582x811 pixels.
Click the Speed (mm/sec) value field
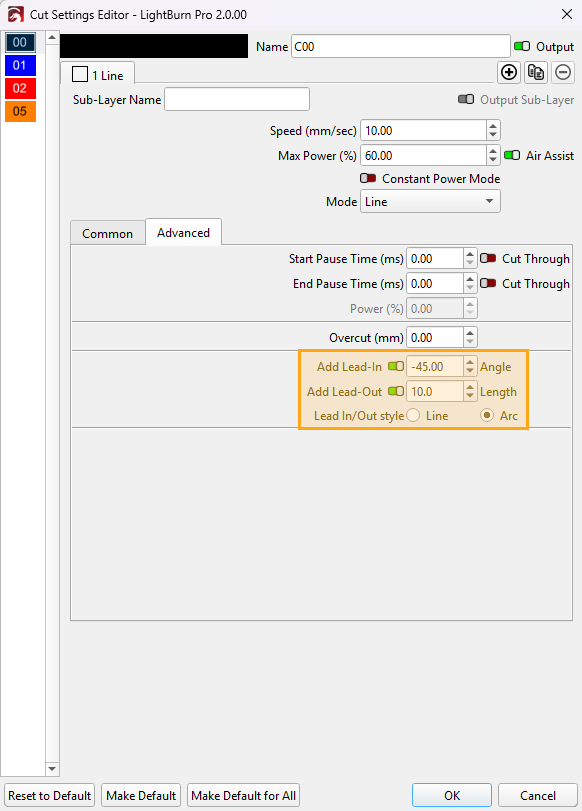pyautogui.click(x=424, y=130)
